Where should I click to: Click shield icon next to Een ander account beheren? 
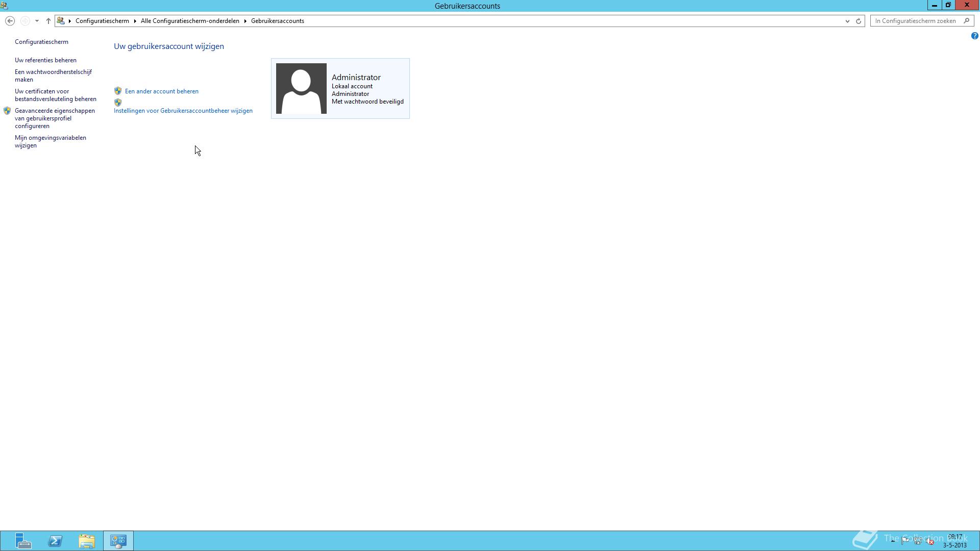[x=118, y=91]
